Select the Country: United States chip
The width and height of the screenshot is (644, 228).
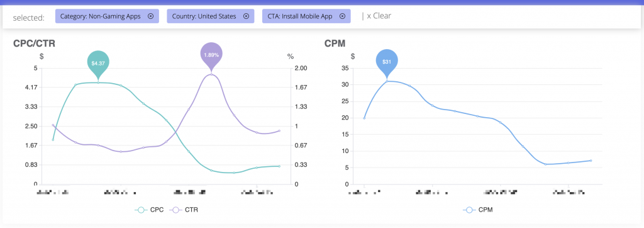pyautogui.click(x=204, y=16)
